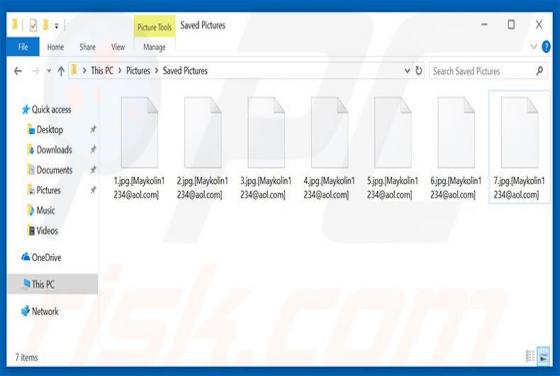Click Saved Pictures in the address path
This screenshot has width=560, height=376.
[x=185, y=71]
